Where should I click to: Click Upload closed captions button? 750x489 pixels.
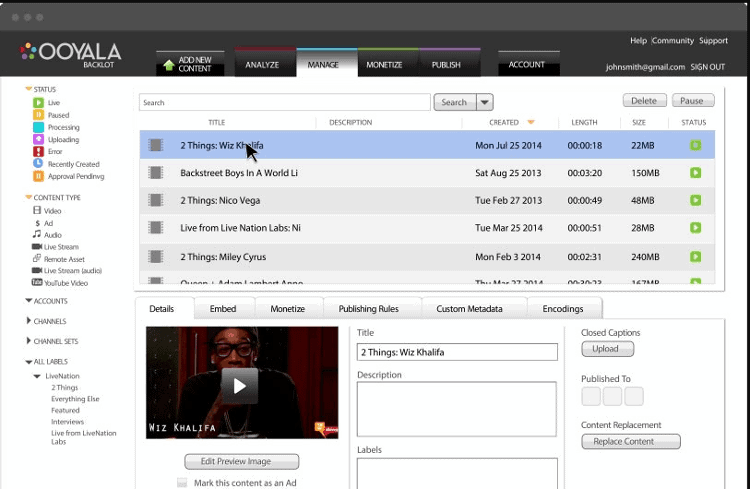pos(607,349)
